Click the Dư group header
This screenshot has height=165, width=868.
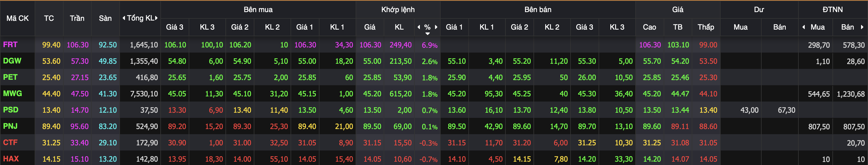(759, 9)
